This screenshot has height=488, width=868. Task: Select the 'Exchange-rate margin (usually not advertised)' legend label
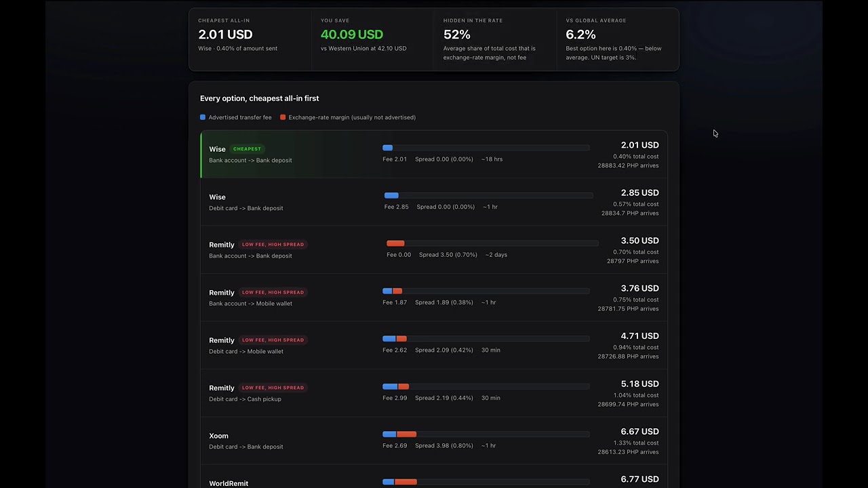click(352, 117)
